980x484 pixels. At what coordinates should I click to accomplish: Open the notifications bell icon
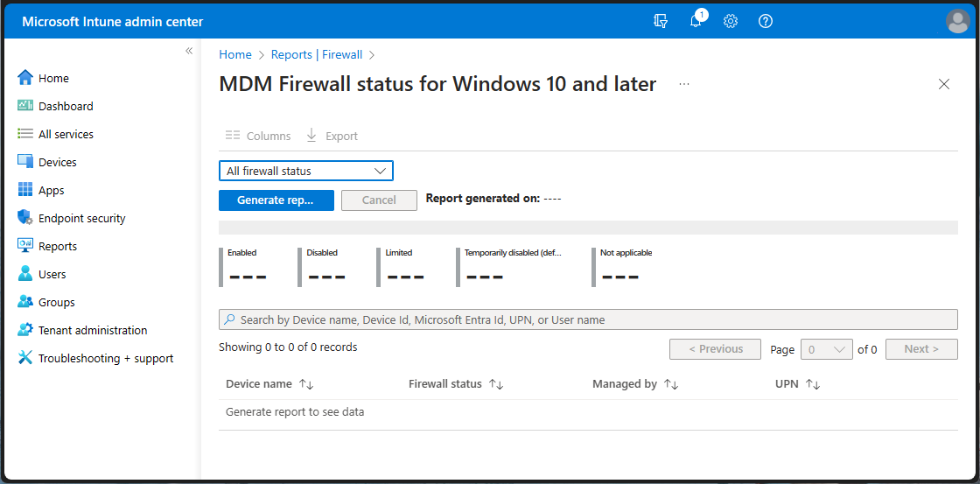696,21
